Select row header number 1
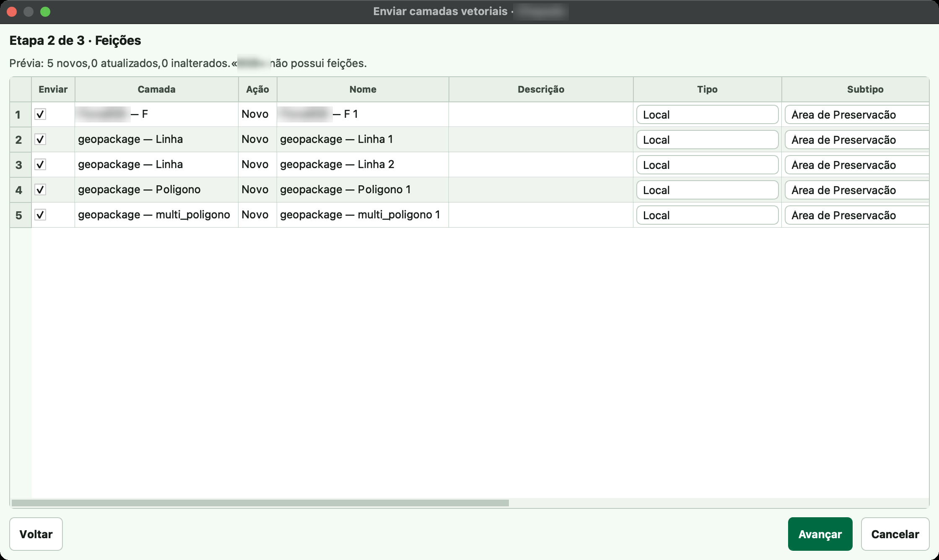The width and height of the screenshot is (939, 560). pyautogui.click(x=21, y=114)
